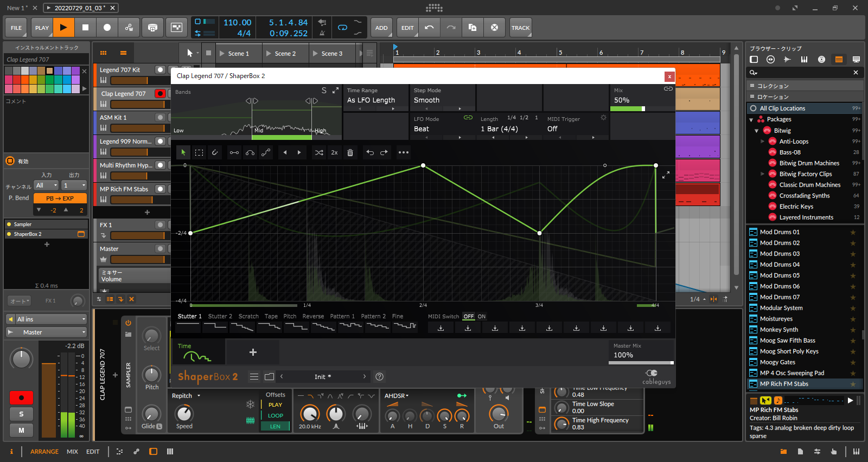
Task: Randomize the LFO wave with shuffle icon
Action: [319, 152]
